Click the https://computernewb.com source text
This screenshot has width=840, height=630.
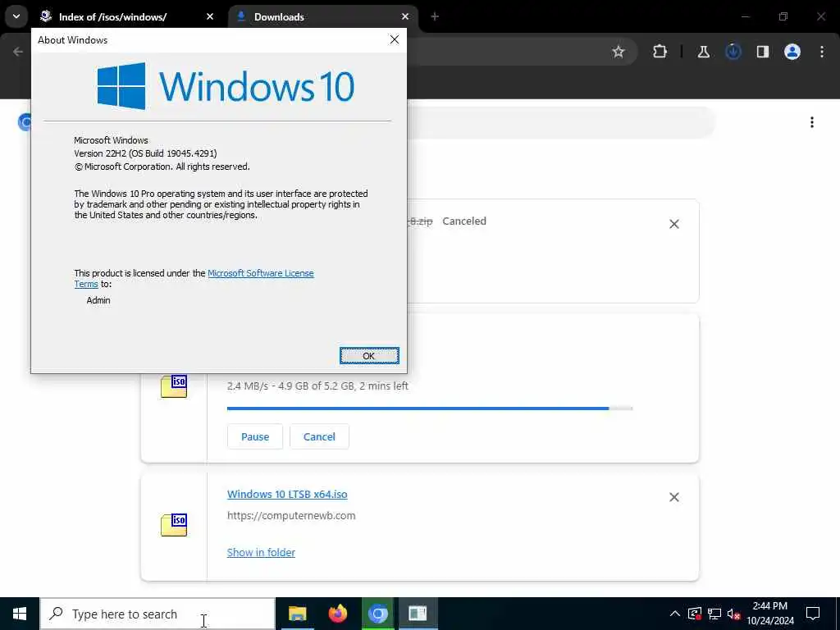(x=291, y=515)
